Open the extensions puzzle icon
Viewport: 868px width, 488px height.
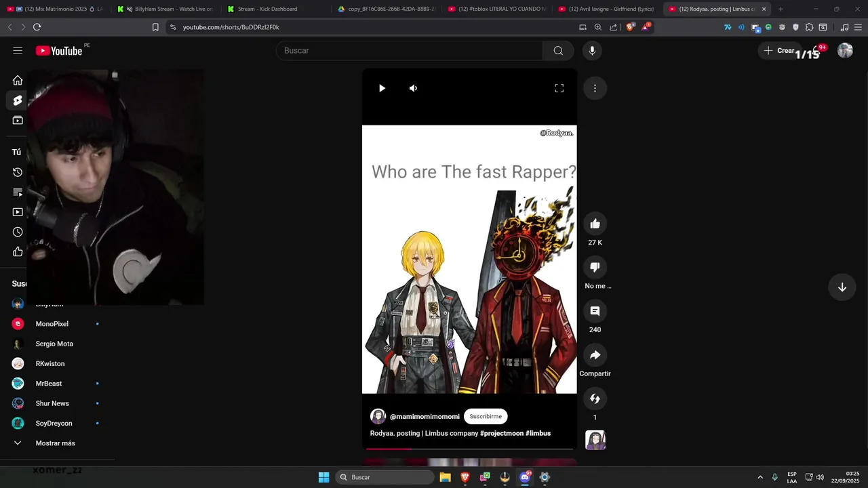[x=809, y=27]
